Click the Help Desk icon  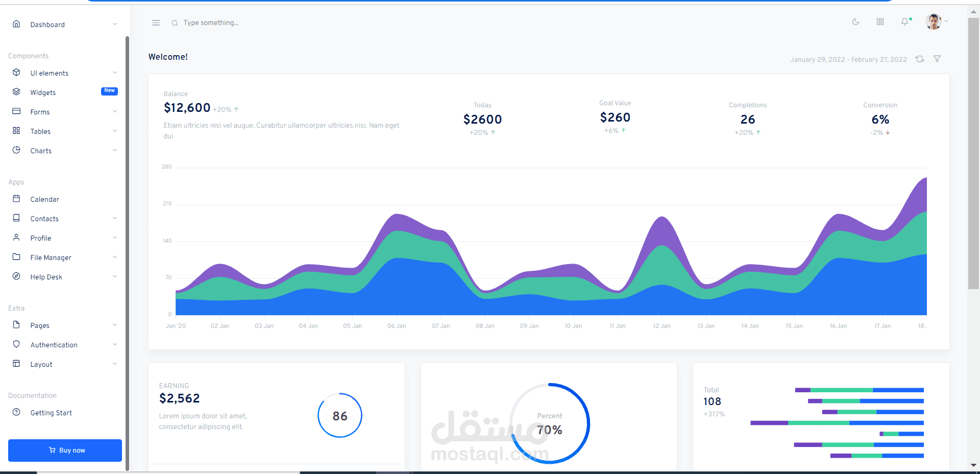(17, 276)
